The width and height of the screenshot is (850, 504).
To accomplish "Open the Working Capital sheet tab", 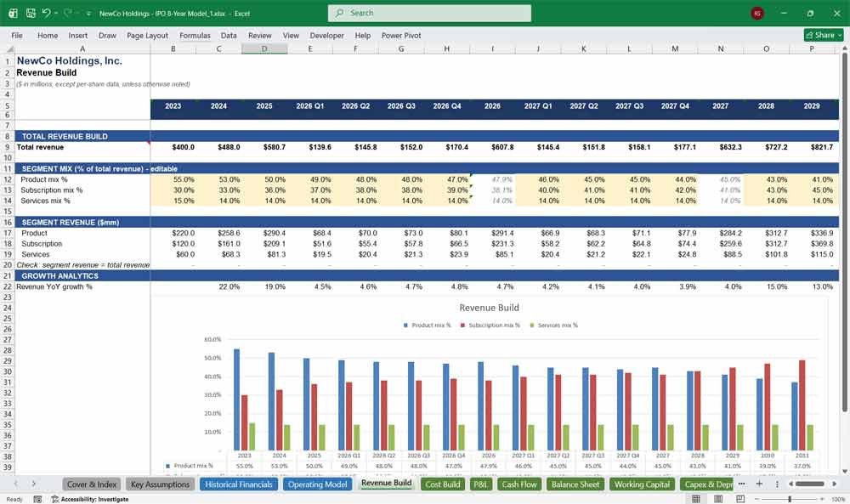I will coord(642,484).
